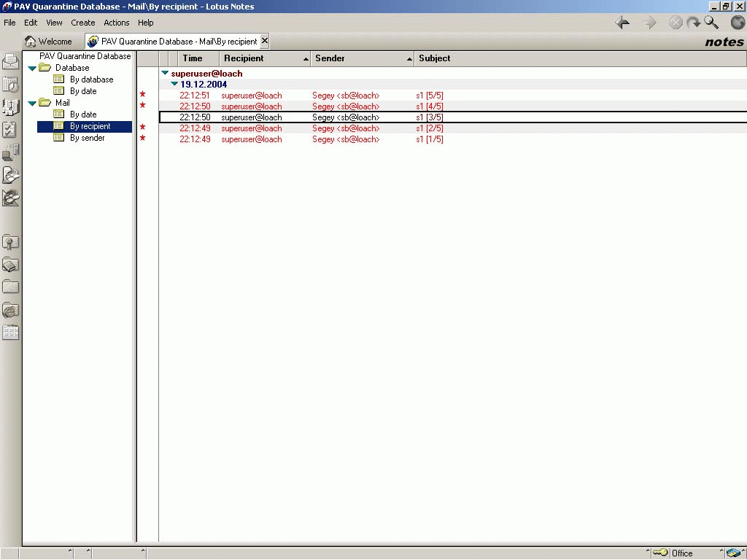Open the Internet Explorer Links bookmark folder
The height and width of the screenshot is (560, 747).
point(10,310)
